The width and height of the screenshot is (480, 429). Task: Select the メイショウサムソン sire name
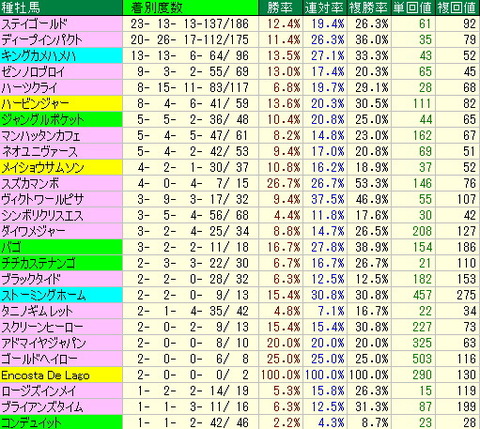(43, 168)
